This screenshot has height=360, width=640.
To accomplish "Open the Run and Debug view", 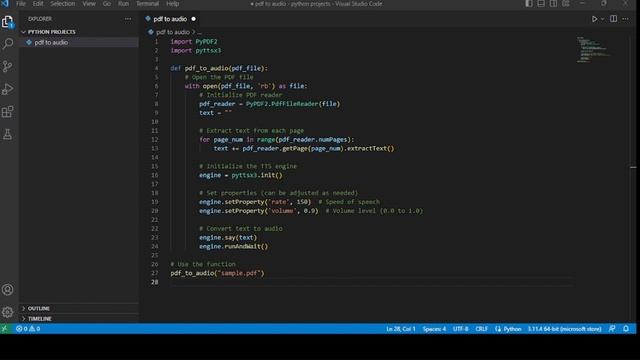I will tap(7, 89).
